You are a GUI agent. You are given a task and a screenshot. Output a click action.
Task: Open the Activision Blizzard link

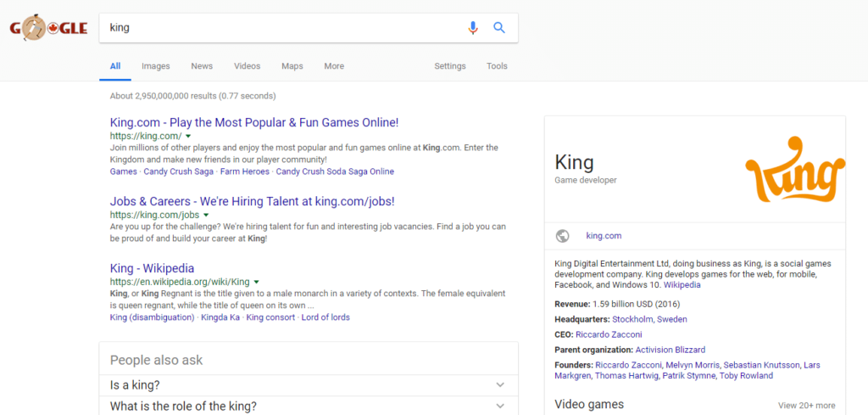coord(670,351)
